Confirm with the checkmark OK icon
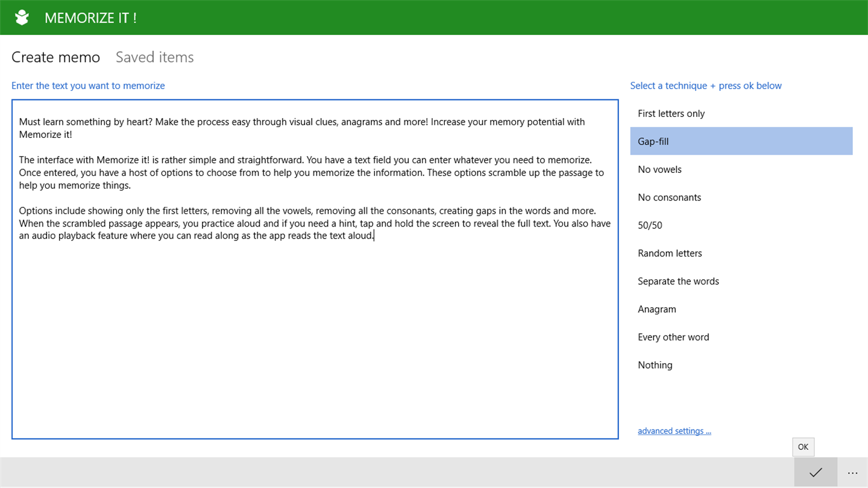Screen dimensions: 868x488 [x=816, y=472]
